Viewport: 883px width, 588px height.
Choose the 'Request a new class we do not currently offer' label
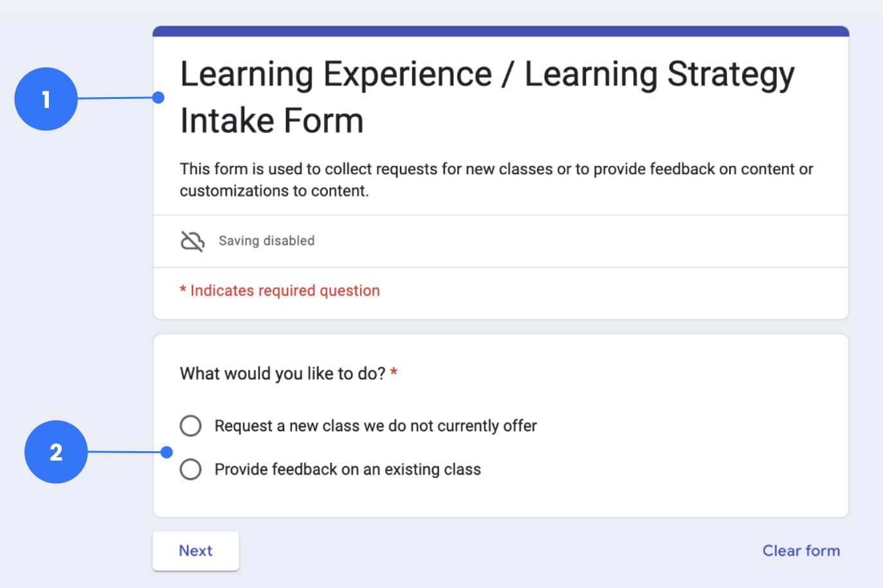click(x=376, y=426)
